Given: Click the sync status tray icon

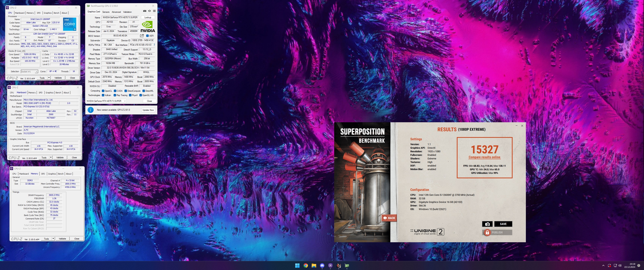Looking at the screenshot, I should tap(609, 265).
